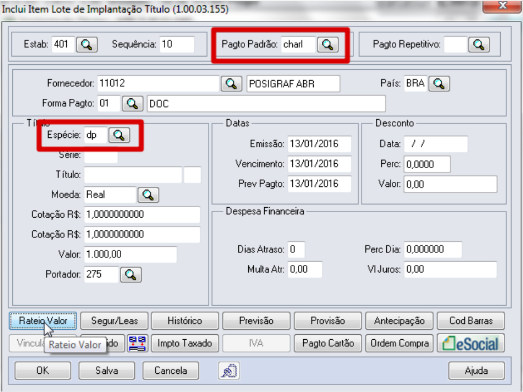Close the Inclui Item Lote window
This screenshot has height=392, width=523.
coord(502,6)
